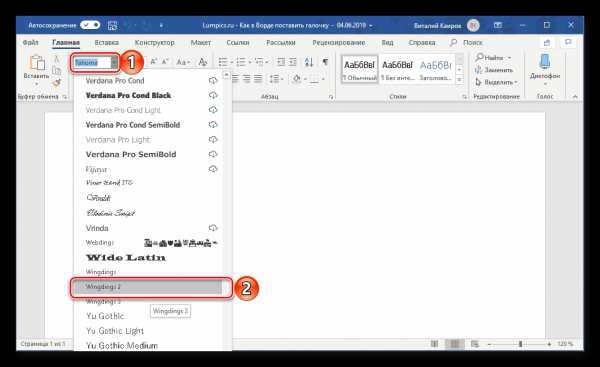Click the Find magnifier icon
The width and height of the screenshot is (600, 367).
point(479,57)
